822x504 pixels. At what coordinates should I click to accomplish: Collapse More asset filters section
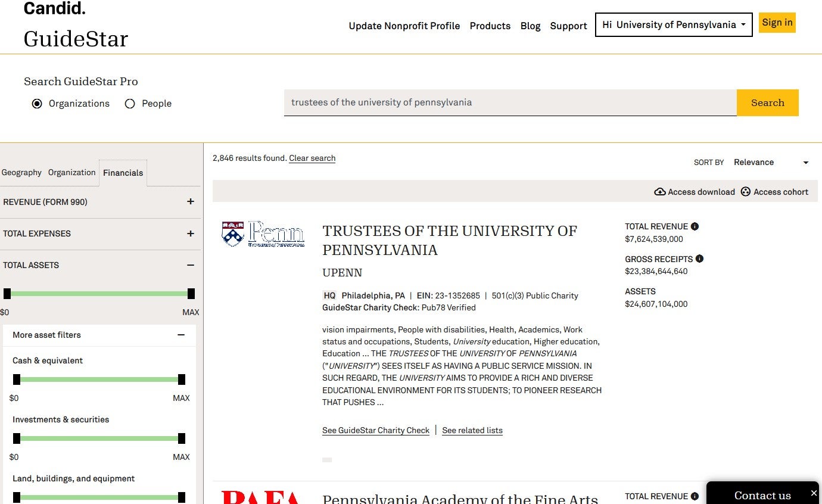pyautogui.click(x=181, y=335)
